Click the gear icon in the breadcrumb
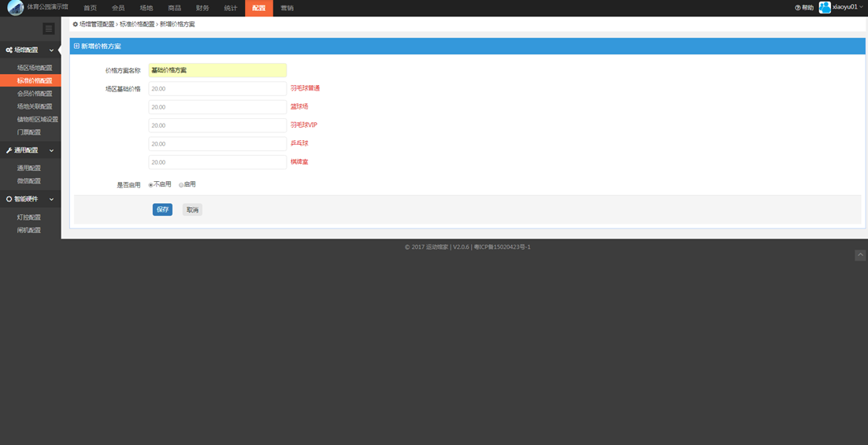This screenshot has height=445, width=868. (x=76, y=24)
